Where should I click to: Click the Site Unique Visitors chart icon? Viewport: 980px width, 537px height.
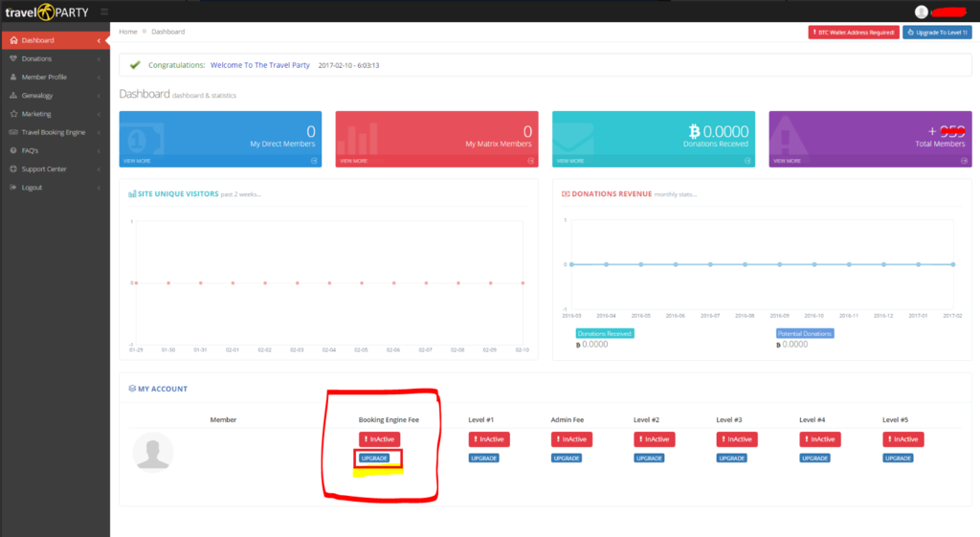coord(132,194)
